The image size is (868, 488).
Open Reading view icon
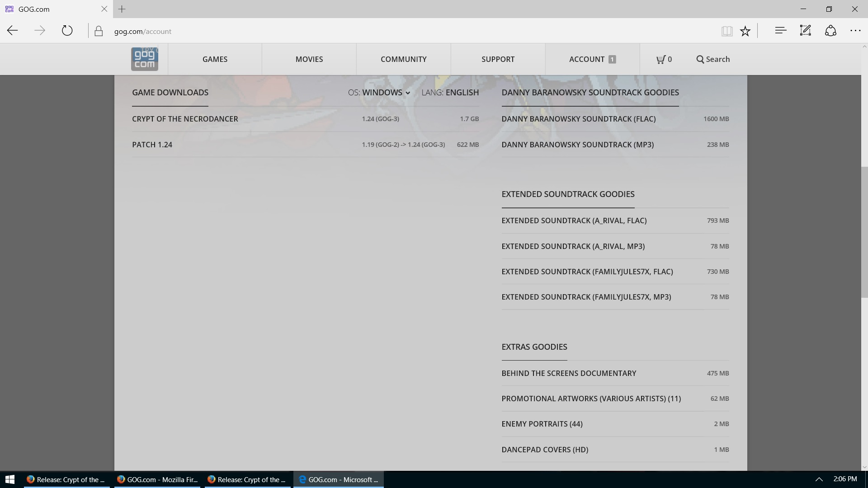coord(727,31)
